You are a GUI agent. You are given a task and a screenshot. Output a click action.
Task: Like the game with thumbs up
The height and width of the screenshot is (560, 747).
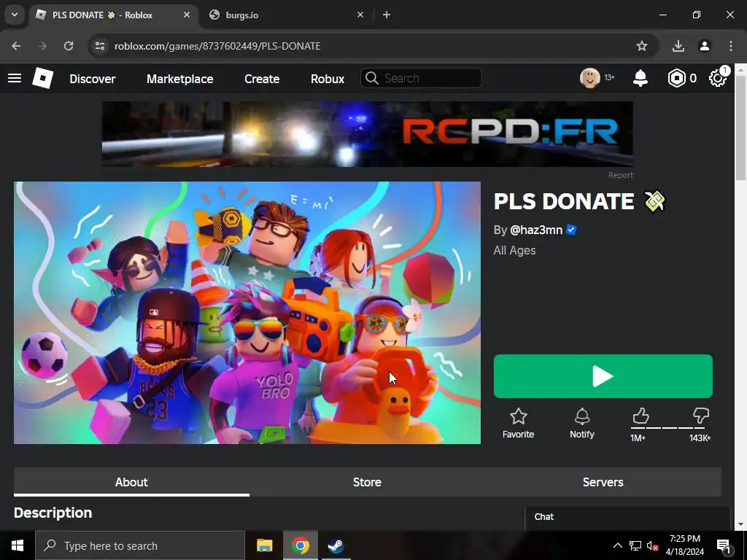point(640,416)
